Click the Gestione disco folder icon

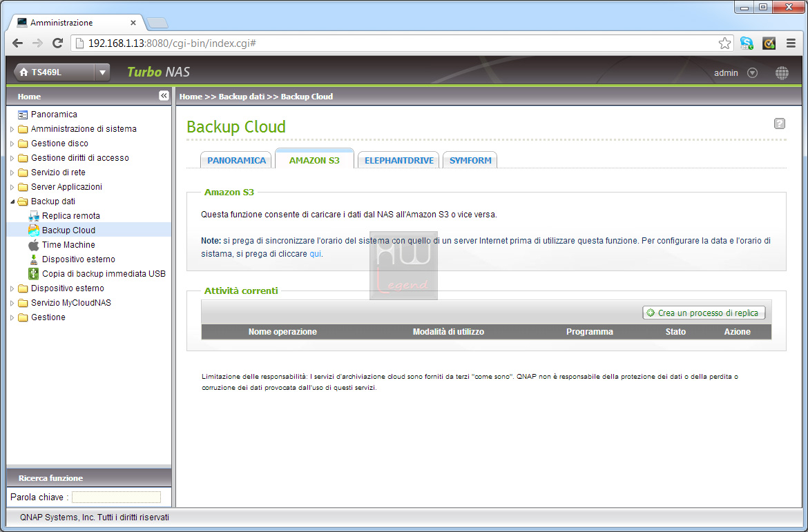click(x=23, y=144)
